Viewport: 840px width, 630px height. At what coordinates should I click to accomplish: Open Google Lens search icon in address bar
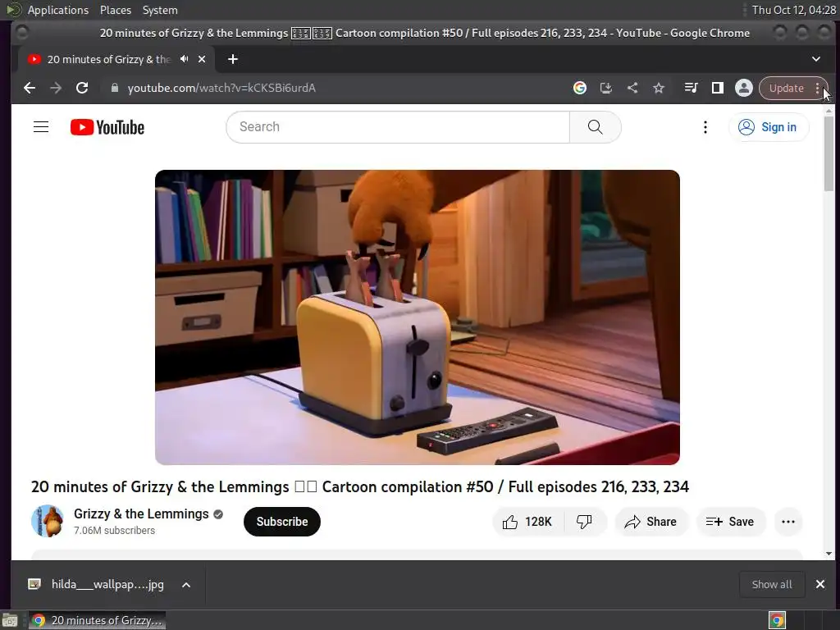(580, 88)
